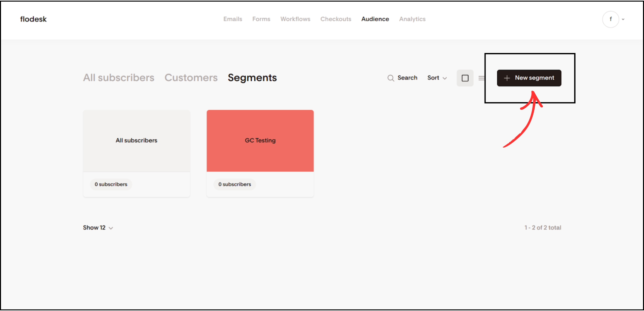Screen dimensions: 644x311
Task: Expand the Show 12 dropdown
Action: click(97, 227)
